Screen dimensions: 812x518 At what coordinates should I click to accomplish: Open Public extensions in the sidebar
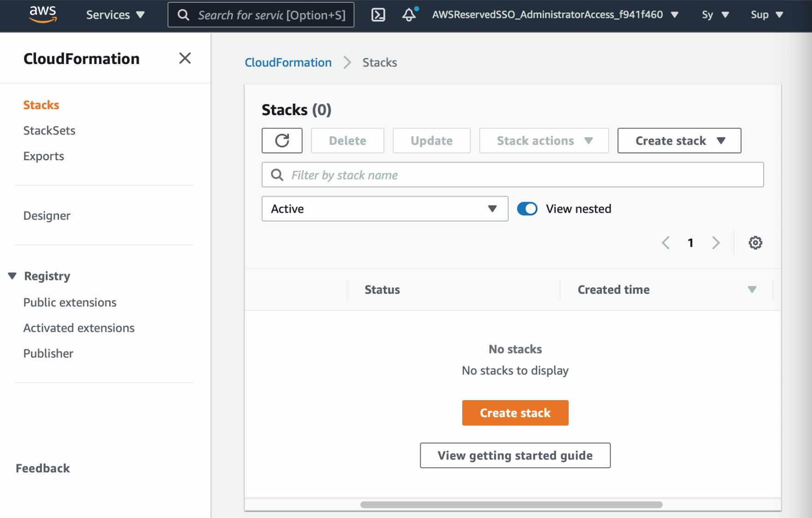pos(70,303)
